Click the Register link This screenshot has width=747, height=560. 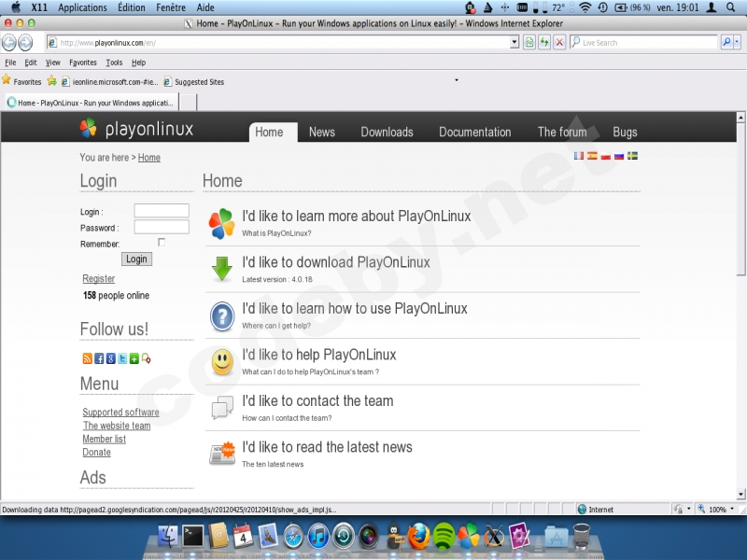coord(99,279)
